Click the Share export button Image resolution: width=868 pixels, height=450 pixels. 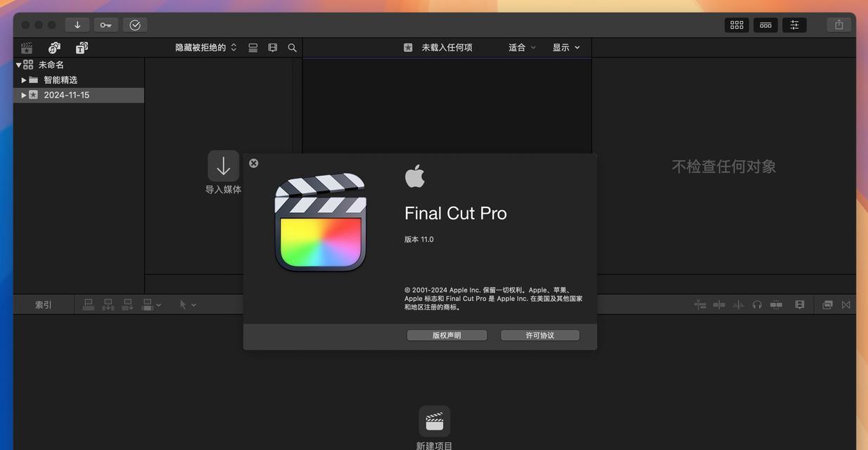tap(838, 25)
